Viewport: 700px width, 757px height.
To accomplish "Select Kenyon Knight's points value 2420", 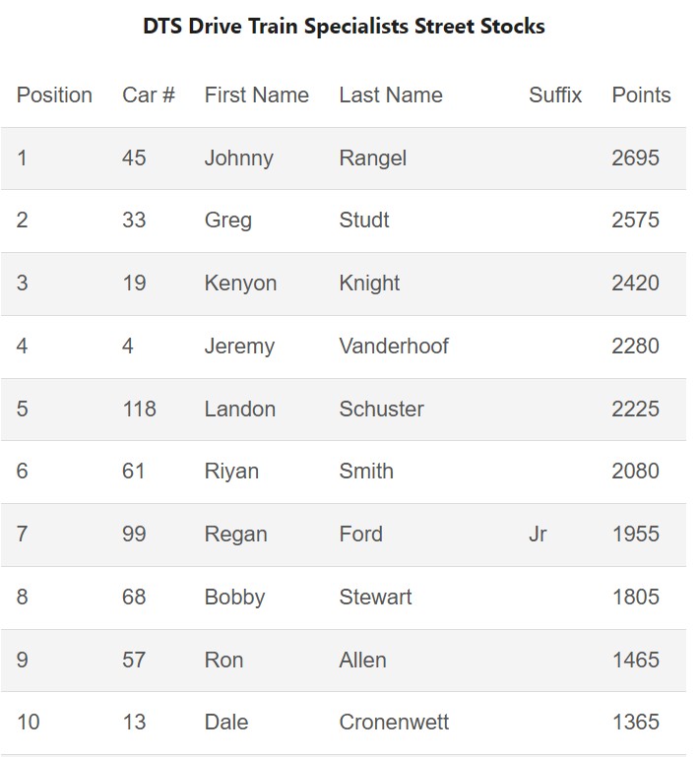I will (635, 284).
